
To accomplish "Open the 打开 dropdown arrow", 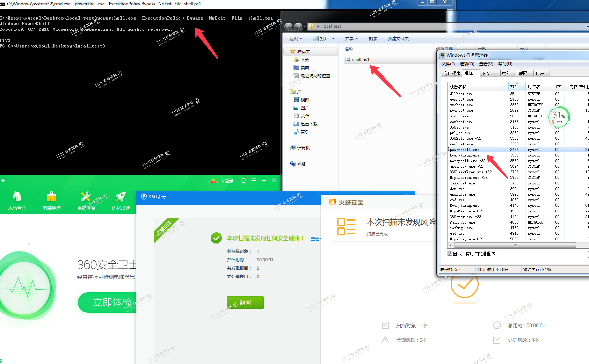I will tap(333, 39).
